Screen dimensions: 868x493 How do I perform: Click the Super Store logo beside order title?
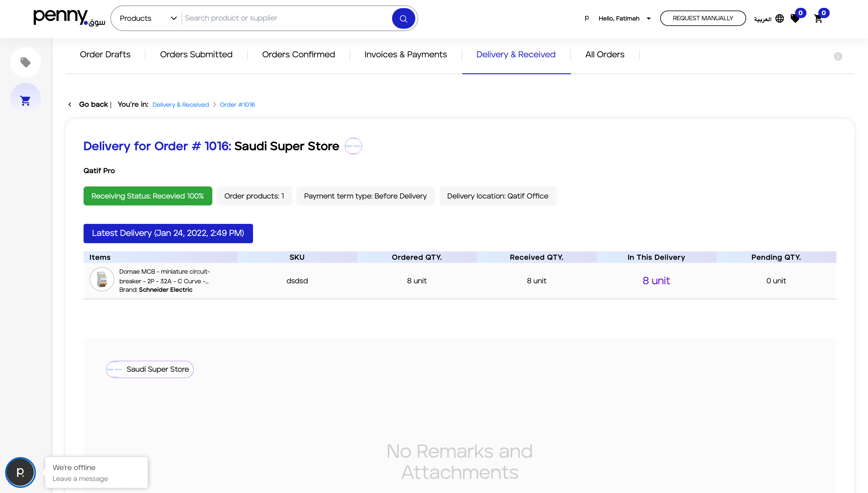click(353, 146)
